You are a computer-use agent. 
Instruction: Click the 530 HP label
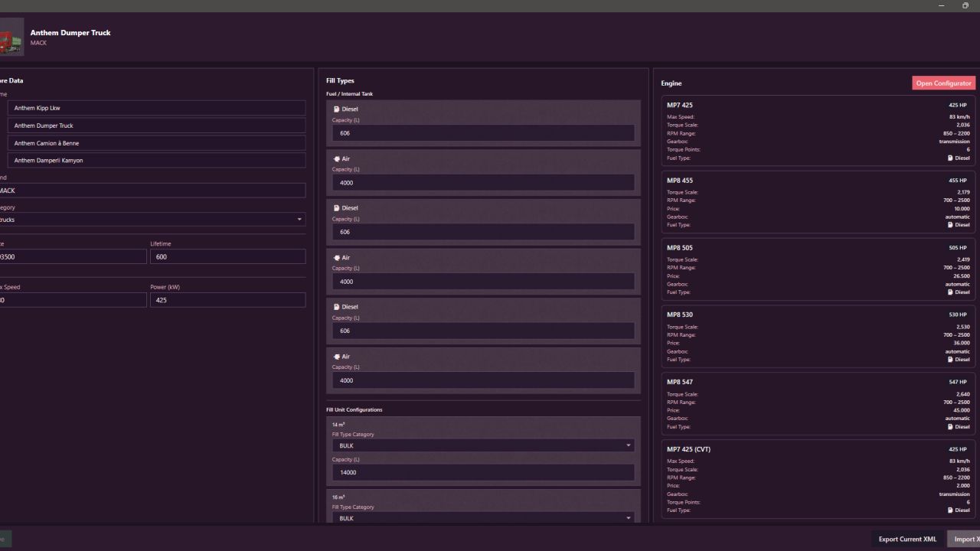pos(958,315)
